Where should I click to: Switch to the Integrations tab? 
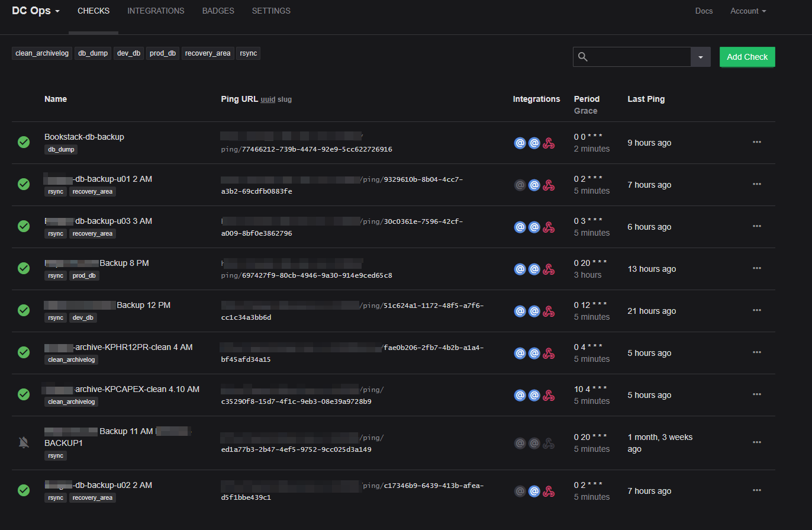[156, 11]
